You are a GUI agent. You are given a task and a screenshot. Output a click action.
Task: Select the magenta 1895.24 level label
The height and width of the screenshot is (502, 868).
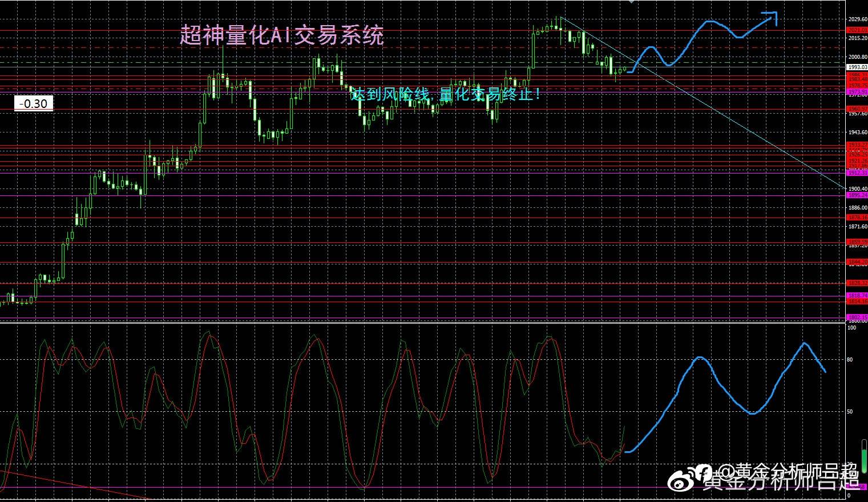click(857, 195)
